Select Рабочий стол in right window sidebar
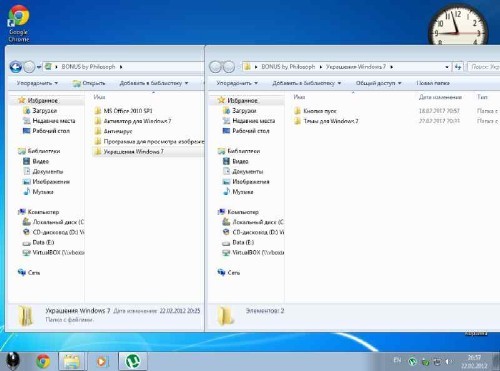Image resolution: width=500 pixels, height=371 pixels. coord(246,131)
